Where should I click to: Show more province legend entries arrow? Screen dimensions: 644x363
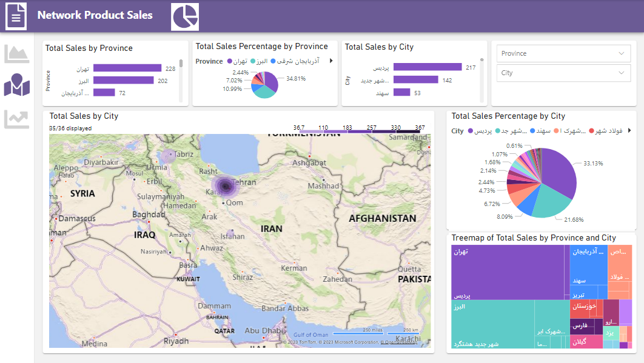pyautogui.click(x=331, y=61)
